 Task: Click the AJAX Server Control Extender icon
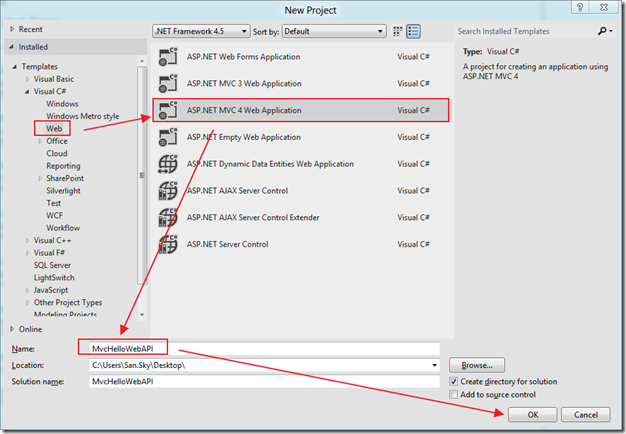pos(168,217)
